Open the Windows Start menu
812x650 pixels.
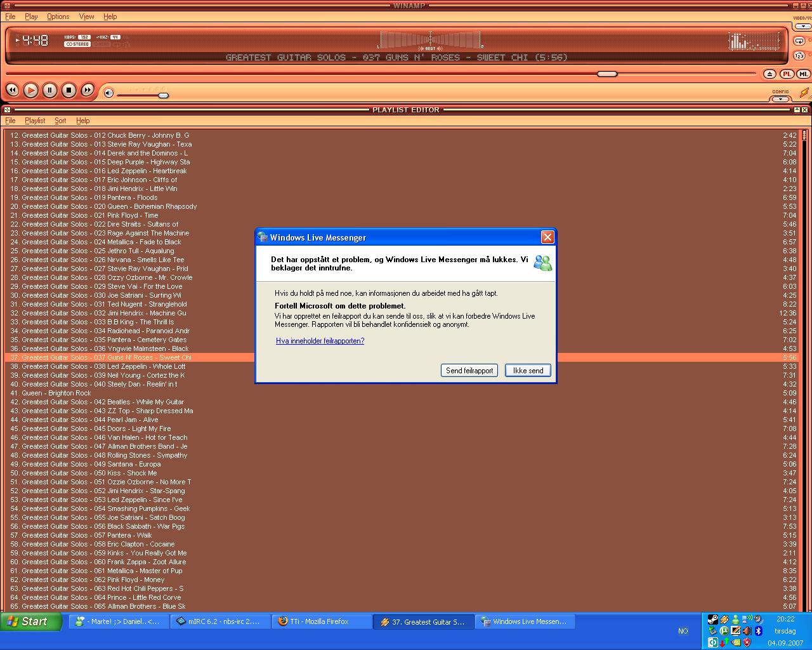30,621
